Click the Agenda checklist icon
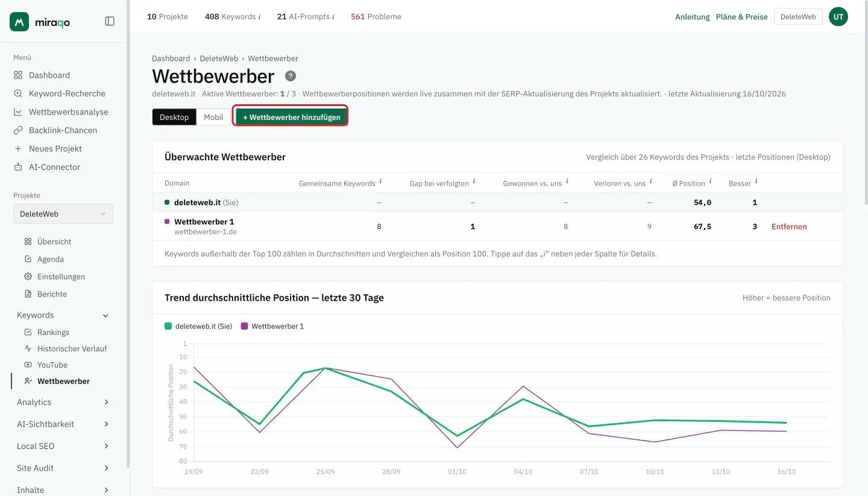This screenshot has width=868, height=496. [28, 259]
